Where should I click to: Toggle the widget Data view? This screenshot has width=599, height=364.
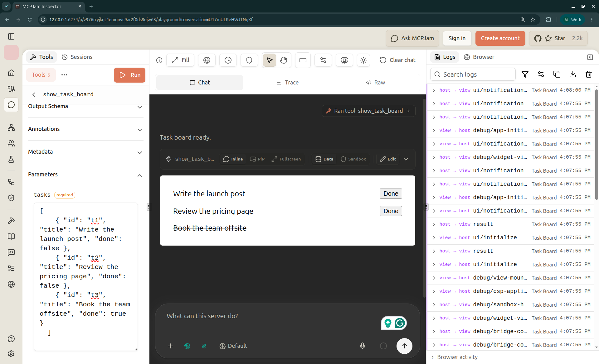pos(324,159)
